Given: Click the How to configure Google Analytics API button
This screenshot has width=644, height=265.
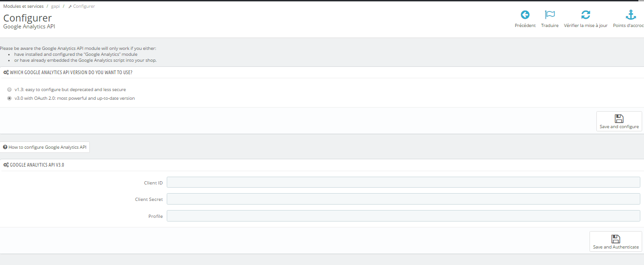Looking at the screenshot, I should 44,147.
